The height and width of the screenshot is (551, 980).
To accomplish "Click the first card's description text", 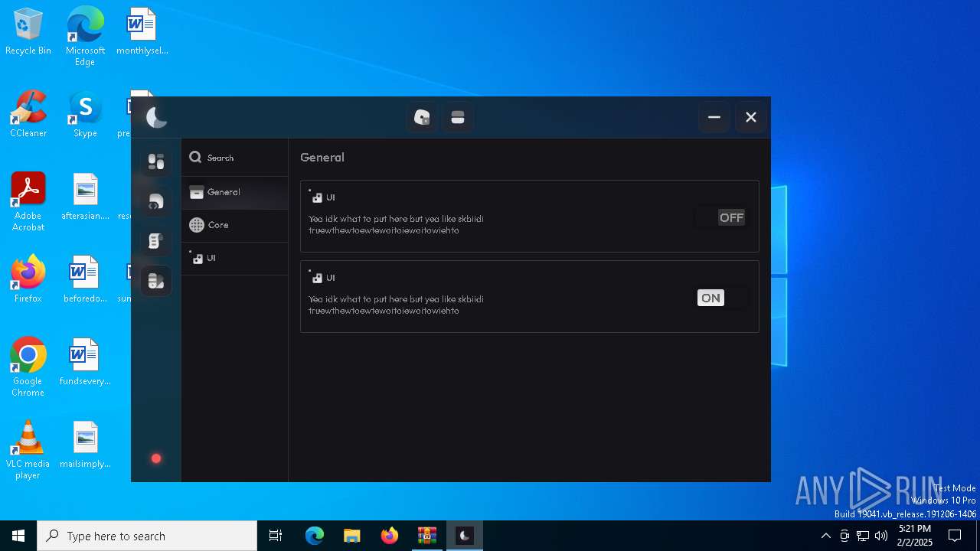I will pyautogui.click(x=396, y=224).
